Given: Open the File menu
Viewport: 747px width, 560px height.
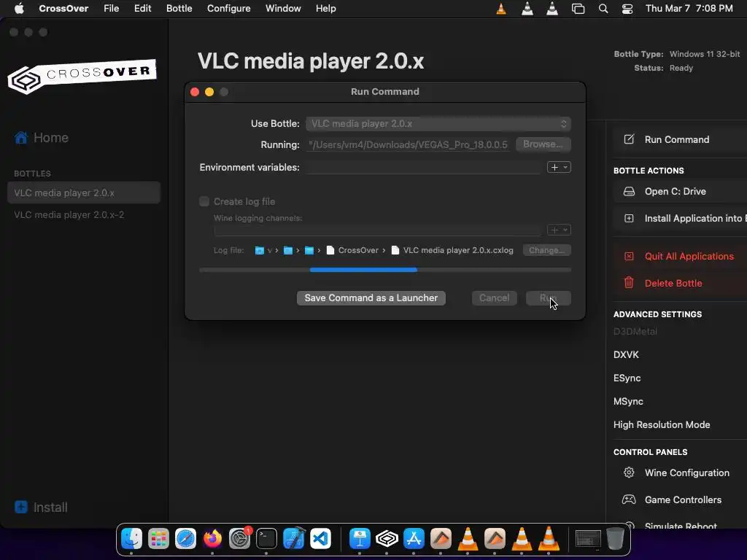Looking at the screenshot, I should click(111, 9).
